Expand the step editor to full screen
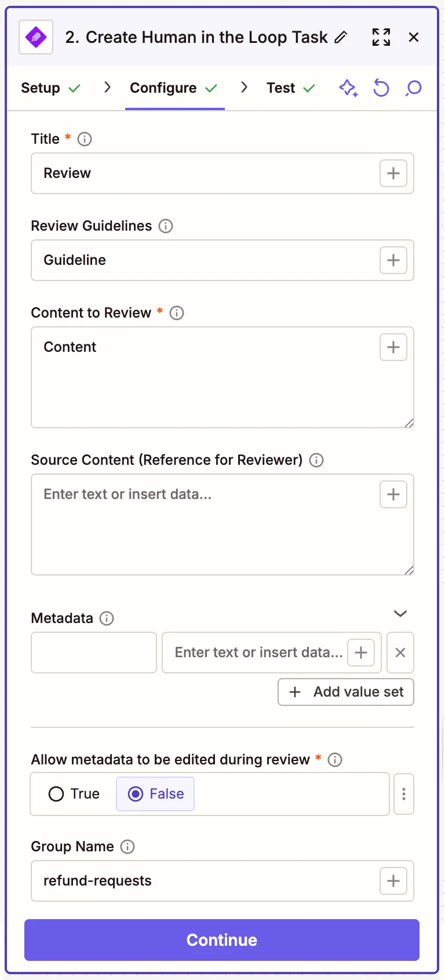The image size is (445, 980). tap(381, 38)
